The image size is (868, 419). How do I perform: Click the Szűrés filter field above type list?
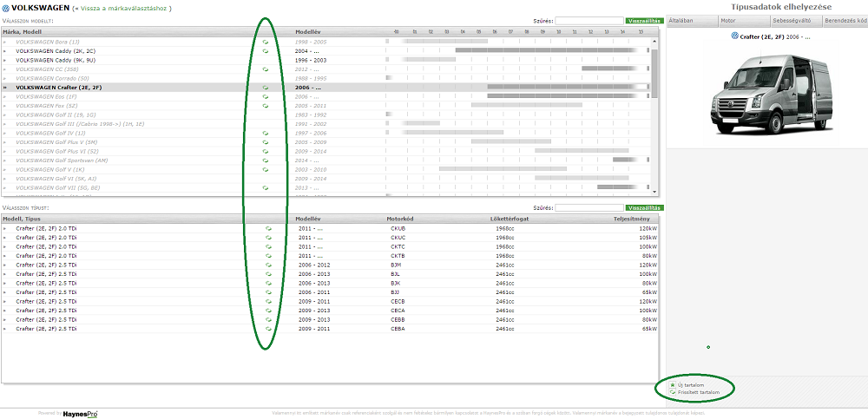tap(589, 208)
